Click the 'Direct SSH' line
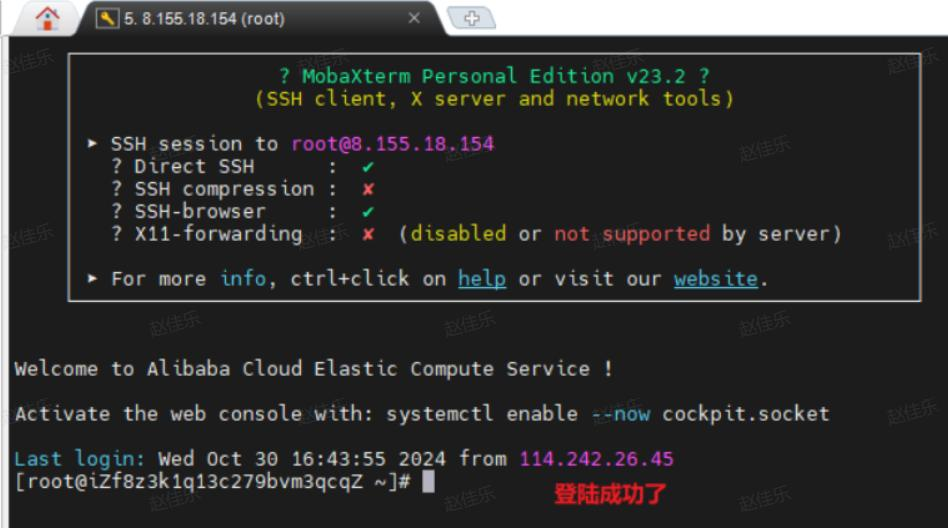This screenshot has width=948, height=528. 243,166
